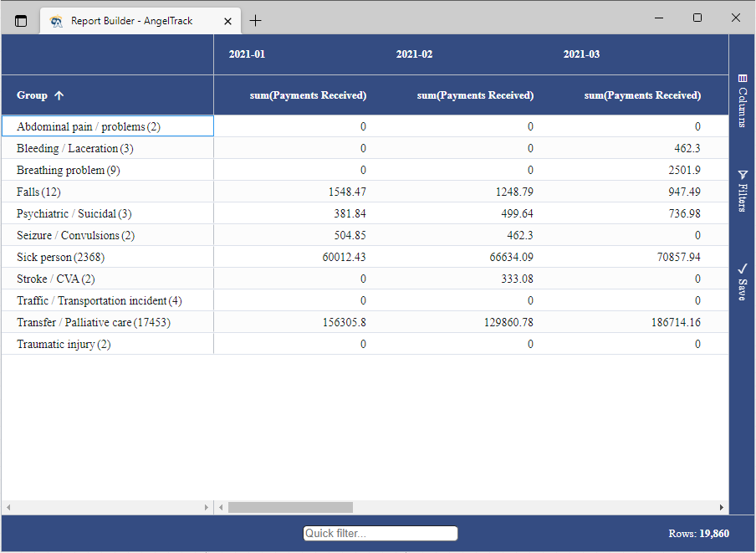Click the right arrow of the horizontal scrollbar

pyautogui.click(x=720, y=507)
